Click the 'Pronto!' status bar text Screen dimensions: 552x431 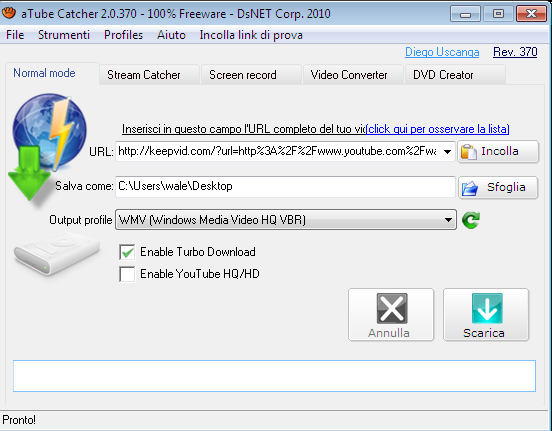coord(19,420)
